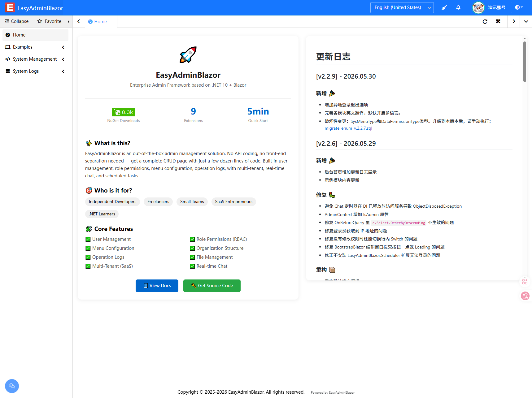Viewport: 532px width, 398px height.
Task: Click the e.Select.OrderByDescending code snippet
Action: pyautogui.click(x=399, y=223)
